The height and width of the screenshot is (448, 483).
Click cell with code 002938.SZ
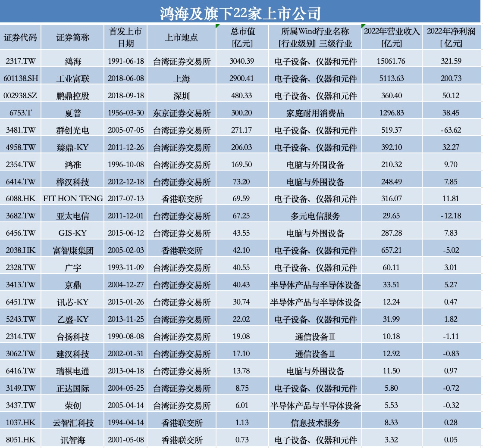pos(20,96)
